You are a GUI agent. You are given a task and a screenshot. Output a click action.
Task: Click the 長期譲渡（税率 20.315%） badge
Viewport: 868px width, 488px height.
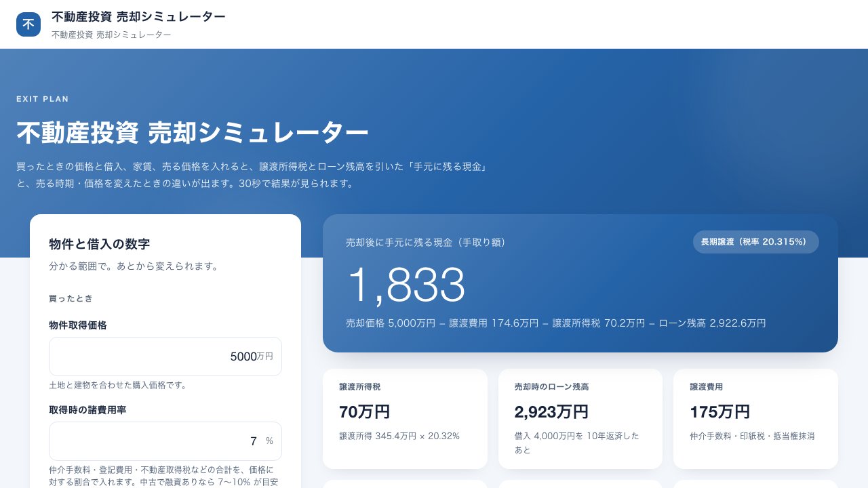tap(755, 242)
